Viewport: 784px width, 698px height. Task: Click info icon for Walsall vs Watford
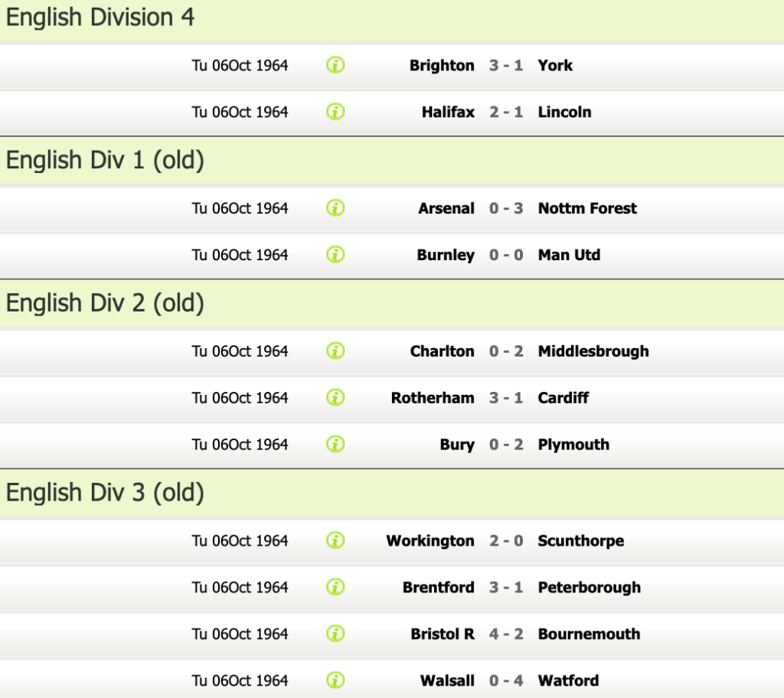(x=335, y=680)
